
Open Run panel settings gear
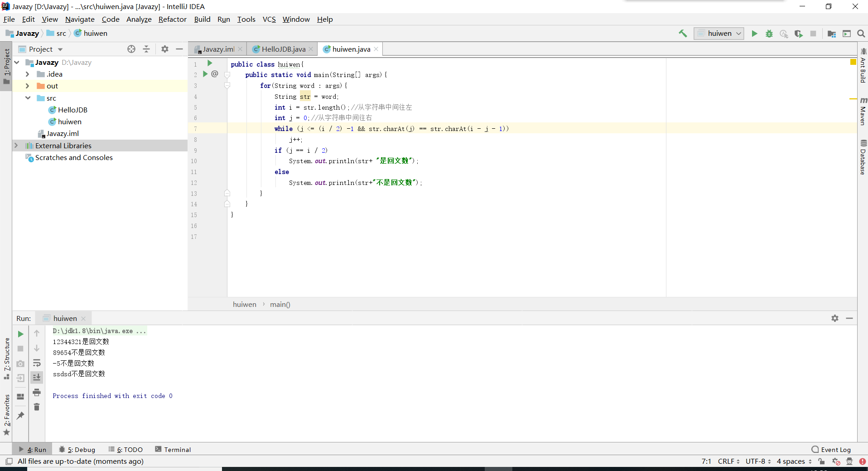[835, 318]
